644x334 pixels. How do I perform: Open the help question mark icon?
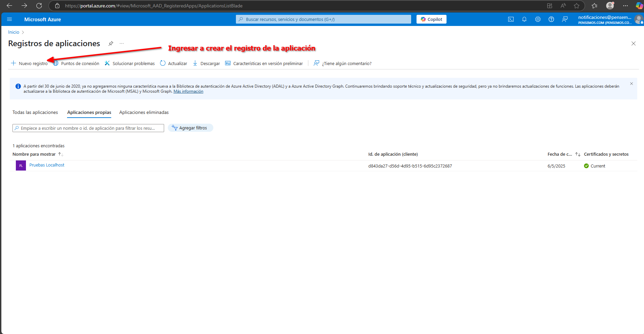pyautogui.click(x=551, y=20)
